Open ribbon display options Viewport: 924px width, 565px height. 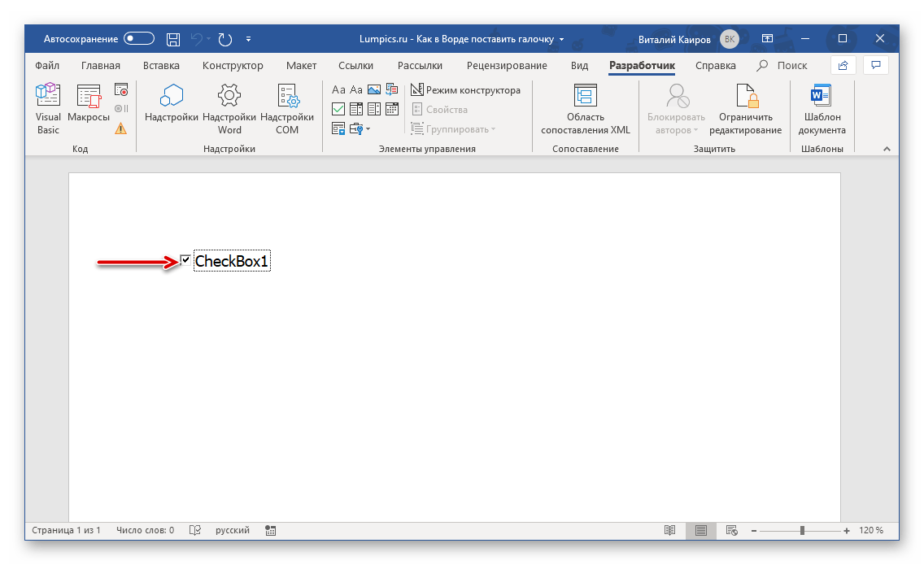pyautogui.click(x=767, y=39)
